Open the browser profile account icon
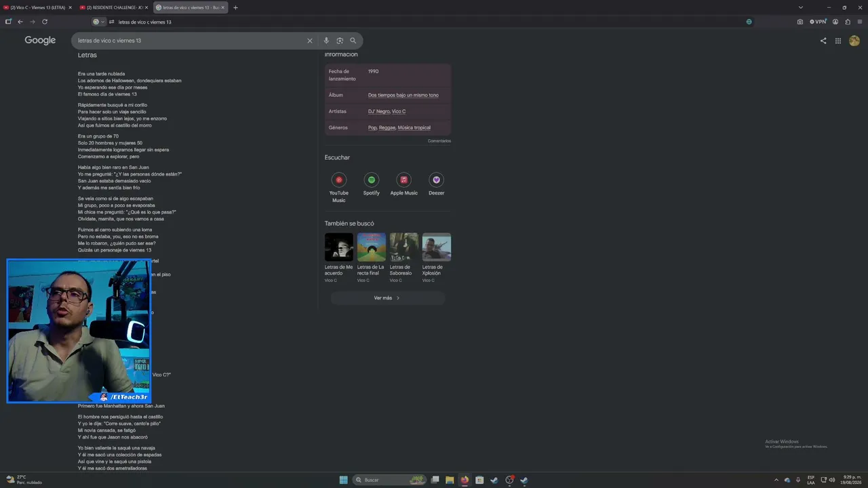 coord(835,22)
